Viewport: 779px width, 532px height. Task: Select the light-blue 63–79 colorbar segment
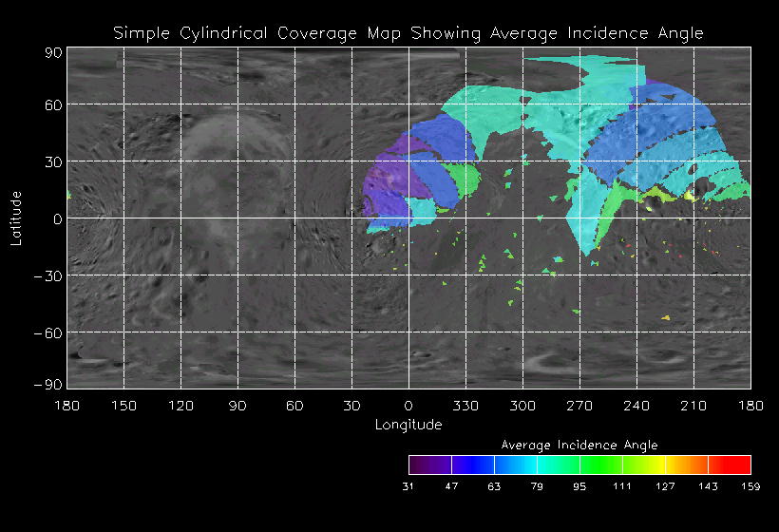pos(516,465)
